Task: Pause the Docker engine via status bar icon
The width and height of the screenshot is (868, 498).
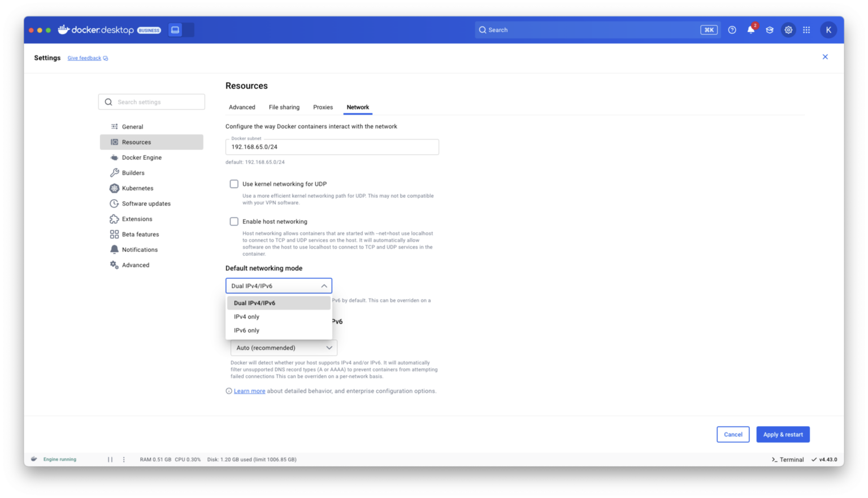Action: click(111, 459)
